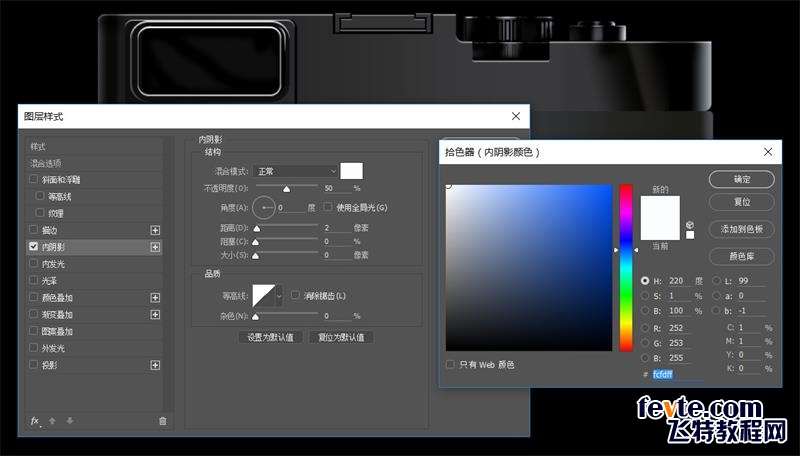Viewport: 800px width, 456px height.
Task: Enable the 光泽 checkbox
Action: click(34, 280)
